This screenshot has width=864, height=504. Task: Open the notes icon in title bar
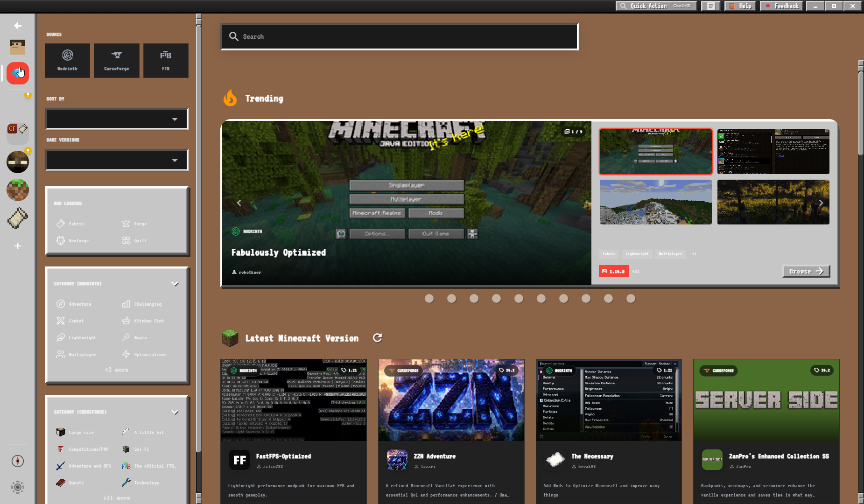click(x=711, y=6)
